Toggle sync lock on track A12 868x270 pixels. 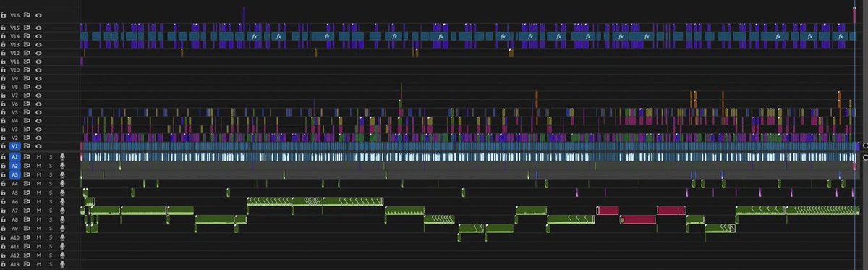[27, 255]
